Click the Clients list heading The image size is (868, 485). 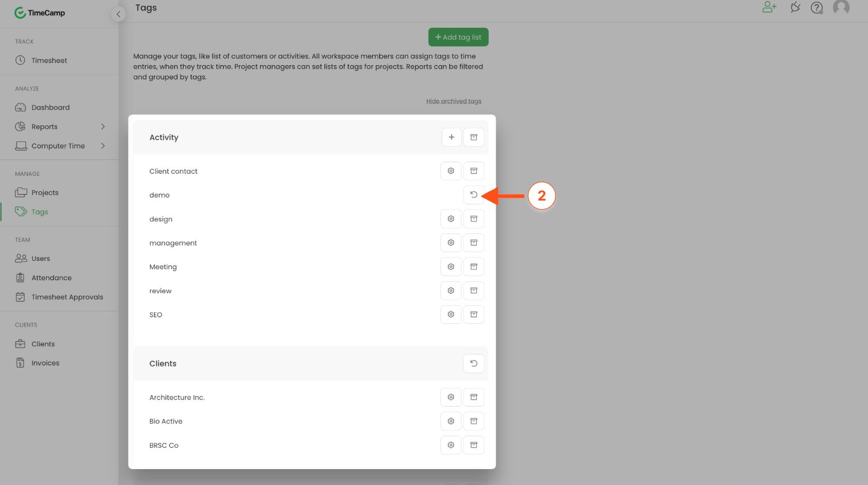pyautogui.click(x=163, y=364)
